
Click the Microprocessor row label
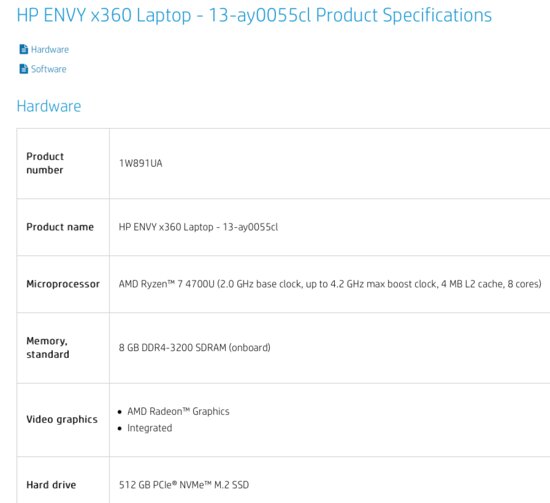(63, 284)
